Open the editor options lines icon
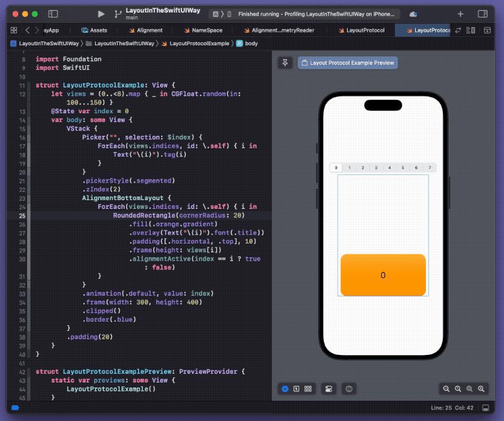This screenshot has height=421, width=504. (x=471, y=30)
